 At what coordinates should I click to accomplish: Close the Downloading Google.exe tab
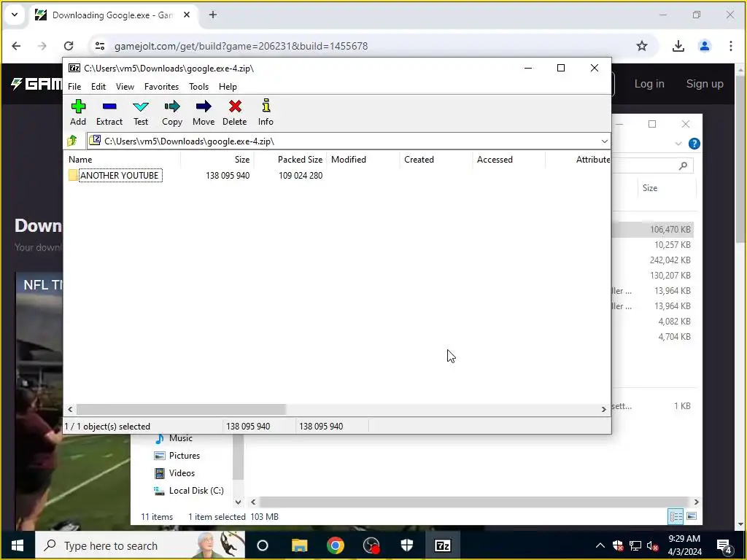pos(187,15)
